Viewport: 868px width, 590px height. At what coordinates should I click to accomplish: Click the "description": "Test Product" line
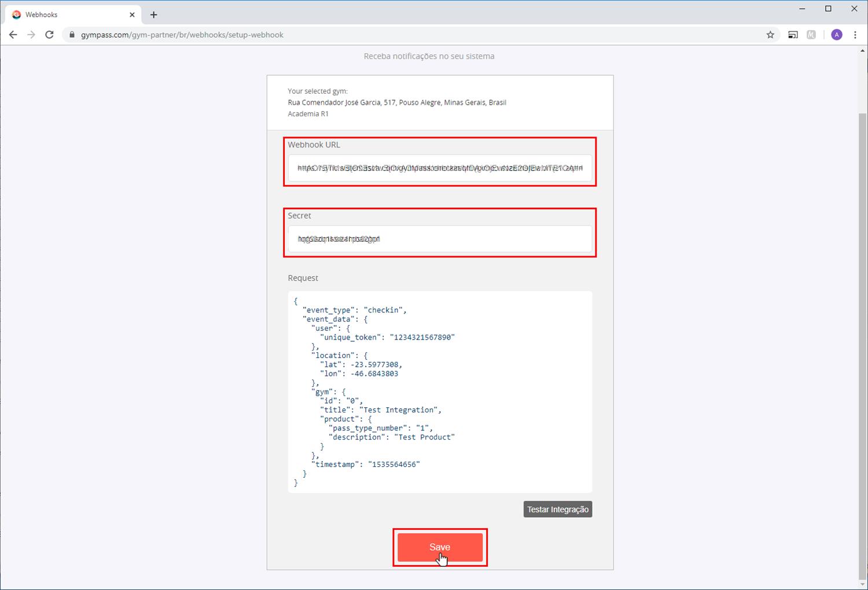[392, 437]
